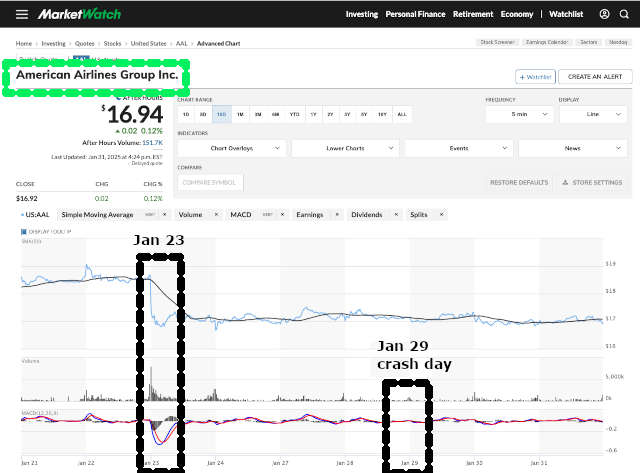Remove the Simple Moving Average indicator
Image resolution: width=640 pixels, height=473 pixels.
(164, 214)
